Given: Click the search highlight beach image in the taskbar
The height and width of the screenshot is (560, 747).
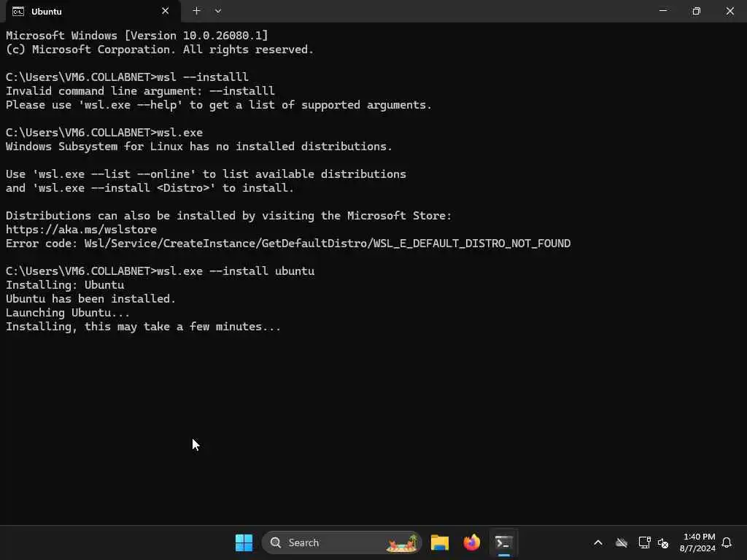Looking at the screenshot, I should pyautogui.click(x=403, y=542).
